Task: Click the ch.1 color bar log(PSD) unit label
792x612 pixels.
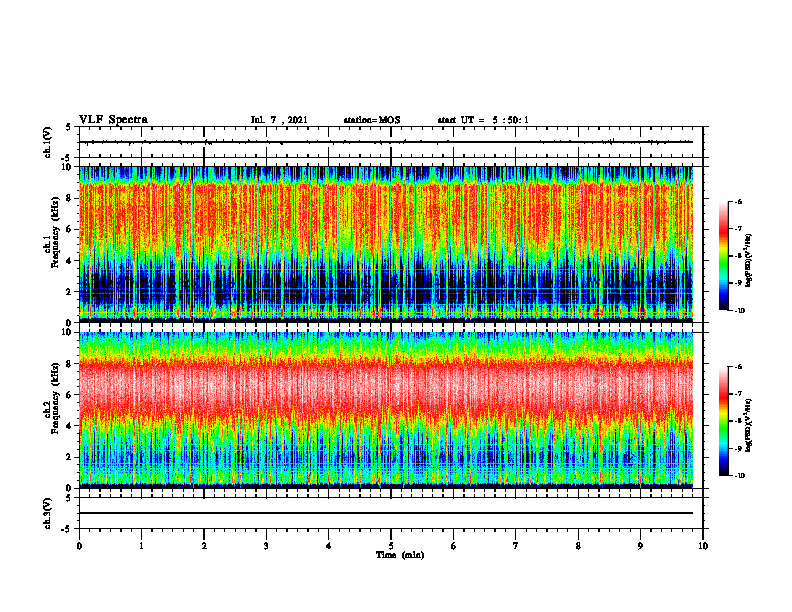Action: tap(749, 261)
